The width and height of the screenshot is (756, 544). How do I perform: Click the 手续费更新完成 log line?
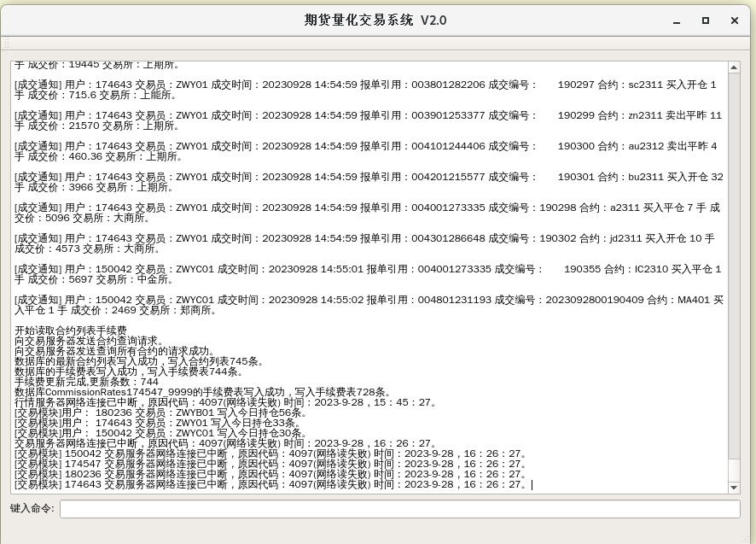[x=87, y=382]
